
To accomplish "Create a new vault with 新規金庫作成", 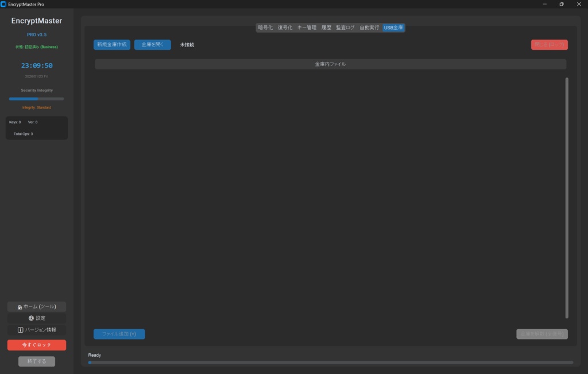I will click(111, 44).
